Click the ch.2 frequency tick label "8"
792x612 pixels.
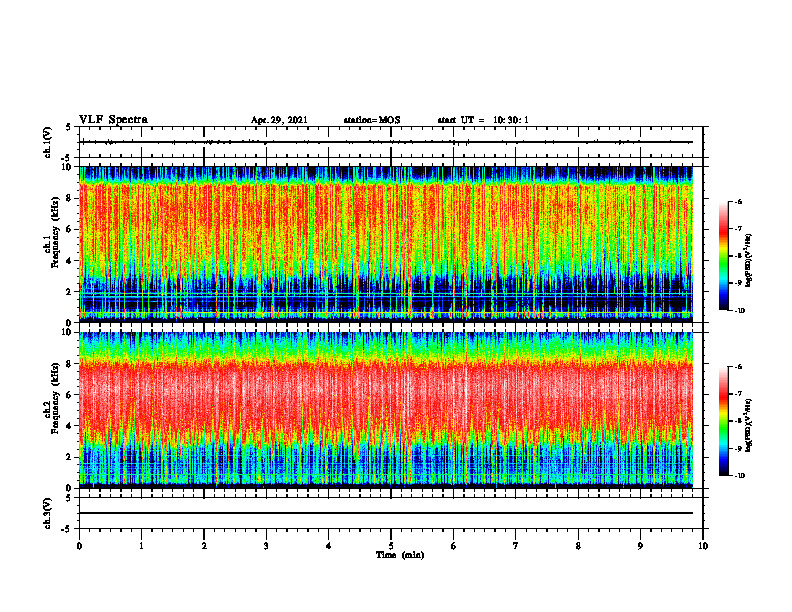tap(70, 364)
